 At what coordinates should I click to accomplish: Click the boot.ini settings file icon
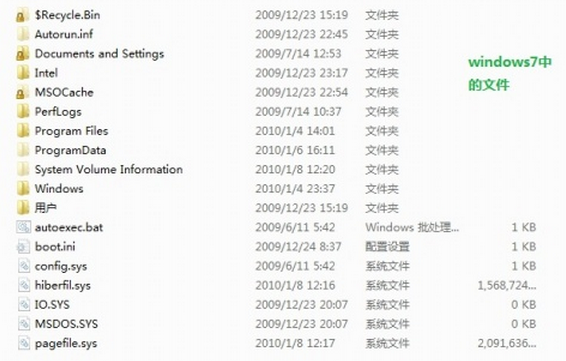(x=23, y=247)
